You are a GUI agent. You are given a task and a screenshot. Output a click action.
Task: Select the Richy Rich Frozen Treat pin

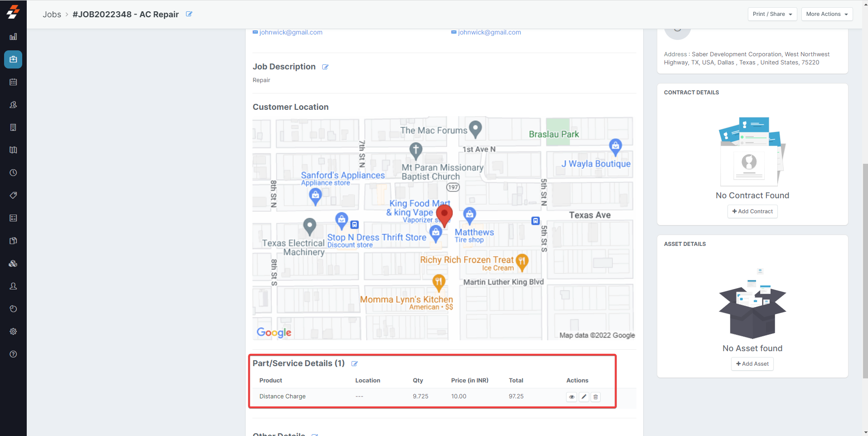(x=522, y=262)
